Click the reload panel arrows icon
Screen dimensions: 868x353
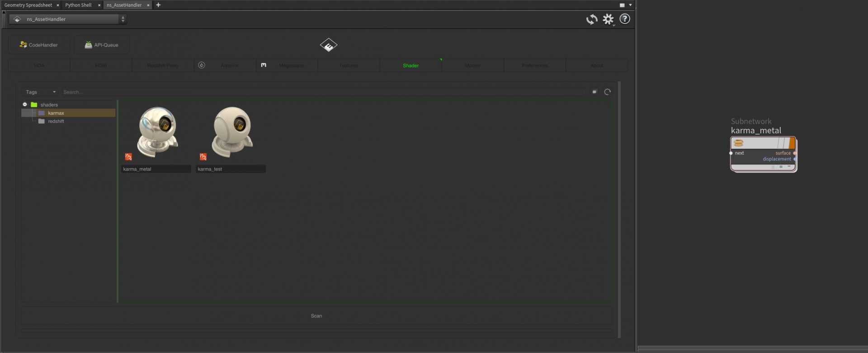(x=591, y=19)
